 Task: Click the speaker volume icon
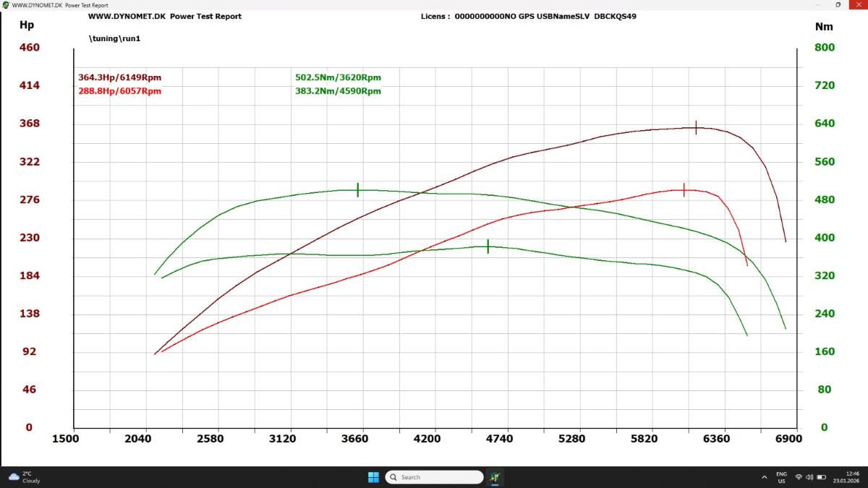tap(809, 477)
